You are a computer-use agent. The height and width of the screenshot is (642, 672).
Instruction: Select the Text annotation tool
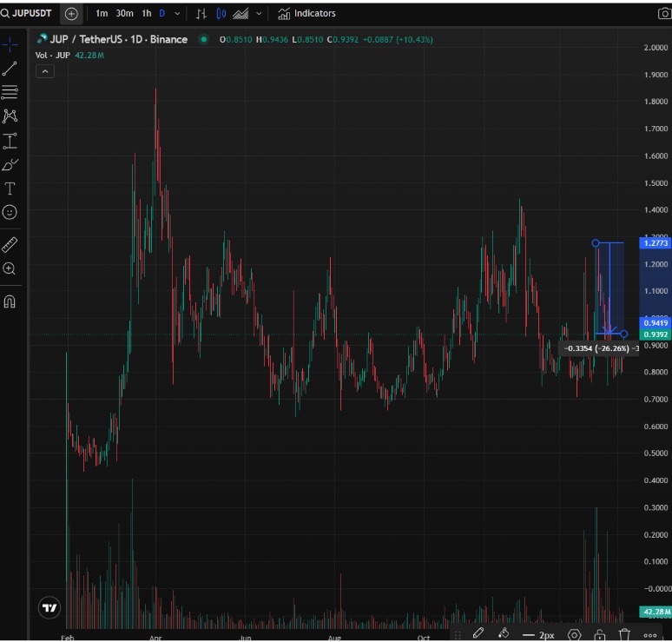point(10,189)
